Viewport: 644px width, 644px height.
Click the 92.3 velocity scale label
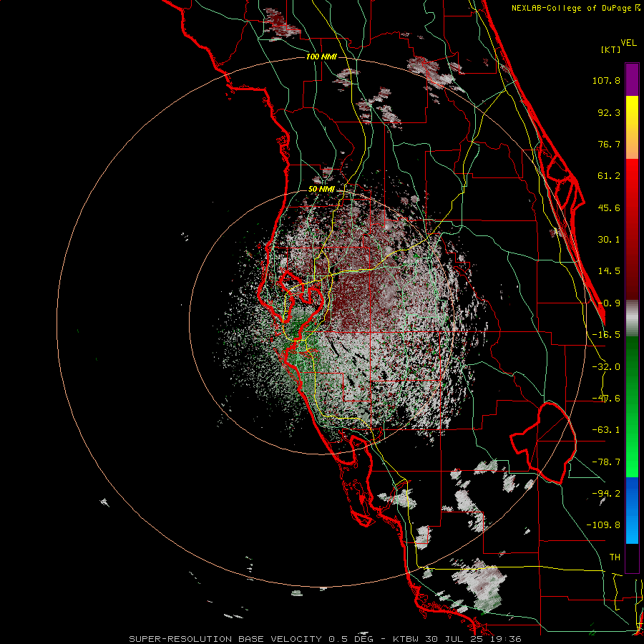pos(609,112)
